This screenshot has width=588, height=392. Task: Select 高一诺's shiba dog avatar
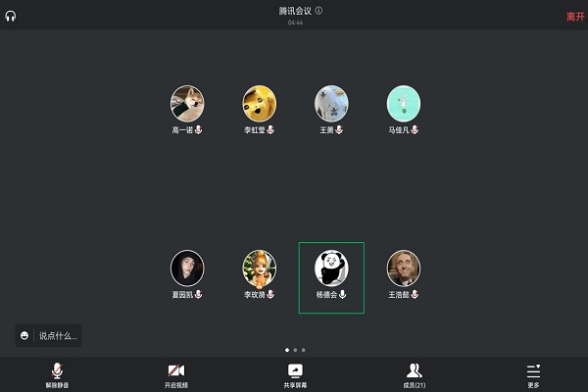pos(187,104)
